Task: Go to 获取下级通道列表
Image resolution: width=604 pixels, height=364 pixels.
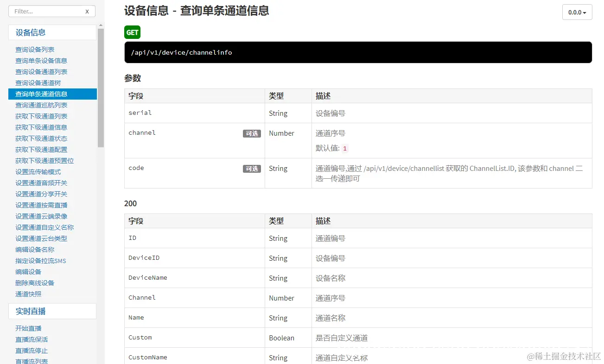Action: click(41, 116)
